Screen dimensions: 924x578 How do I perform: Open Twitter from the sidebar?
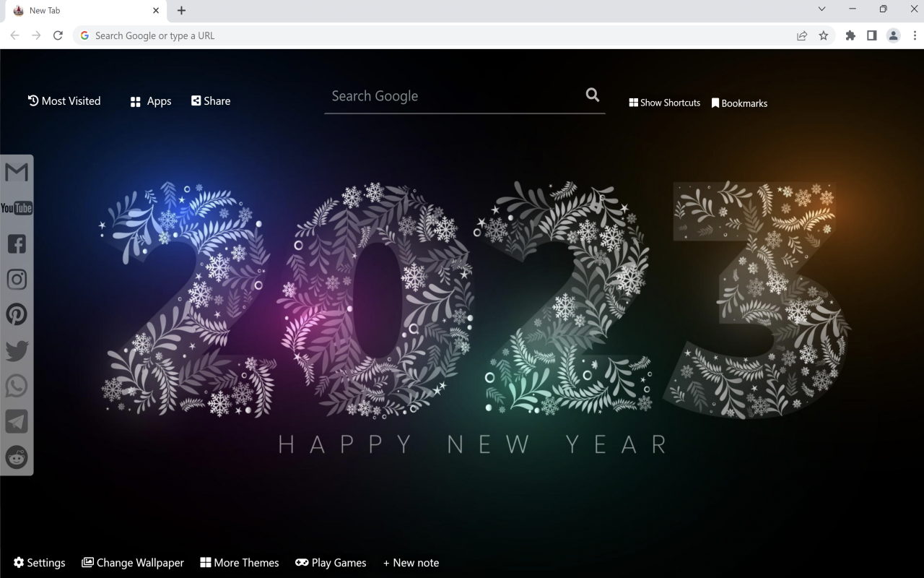tap(17, 350)
